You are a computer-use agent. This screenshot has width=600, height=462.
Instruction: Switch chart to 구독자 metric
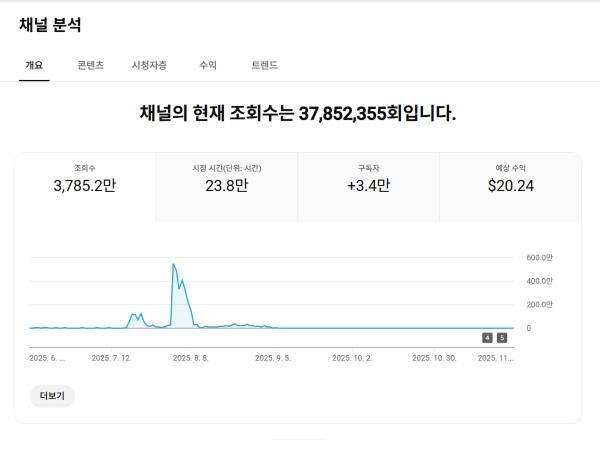point(368,177)
